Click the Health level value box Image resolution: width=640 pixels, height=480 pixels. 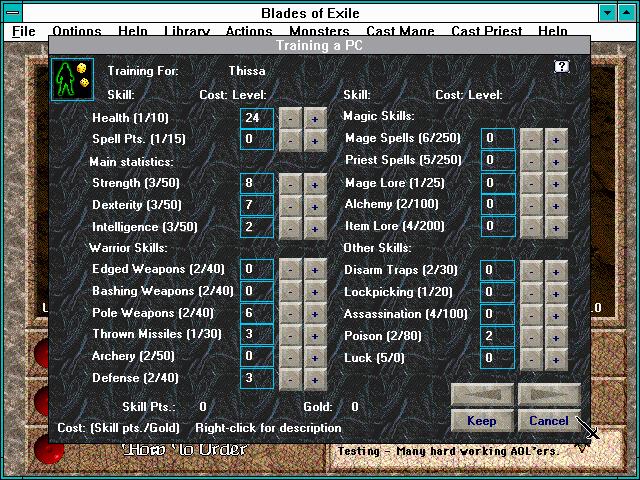pyautogui.click(x=257, y=118)
